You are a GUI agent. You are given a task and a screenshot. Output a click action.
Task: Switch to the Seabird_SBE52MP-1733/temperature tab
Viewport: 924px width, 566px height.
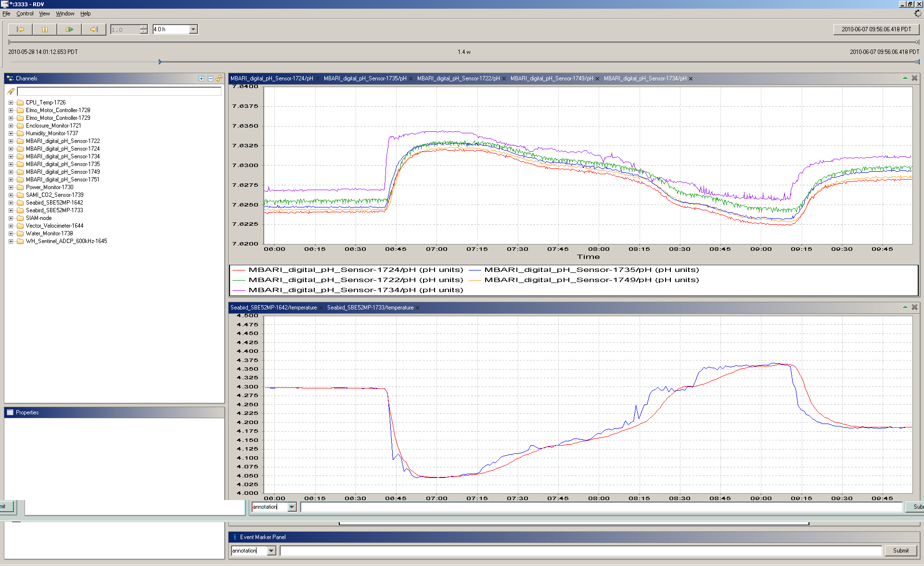point(370,308)
